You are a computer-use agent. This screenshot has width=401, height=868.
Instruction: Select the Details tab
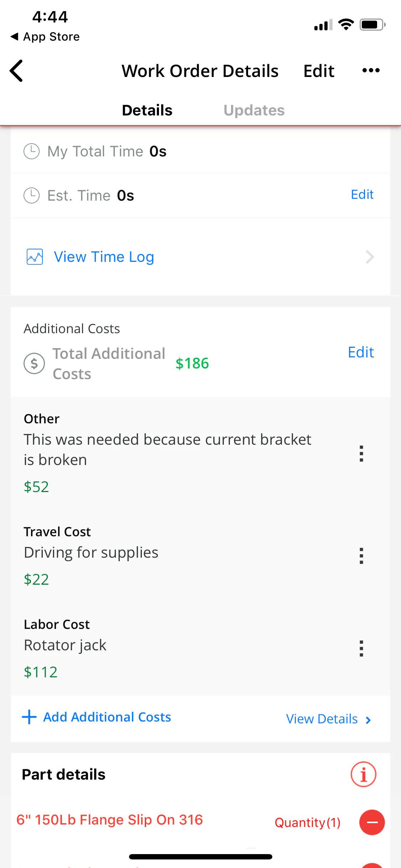click(x=147, y=110)
